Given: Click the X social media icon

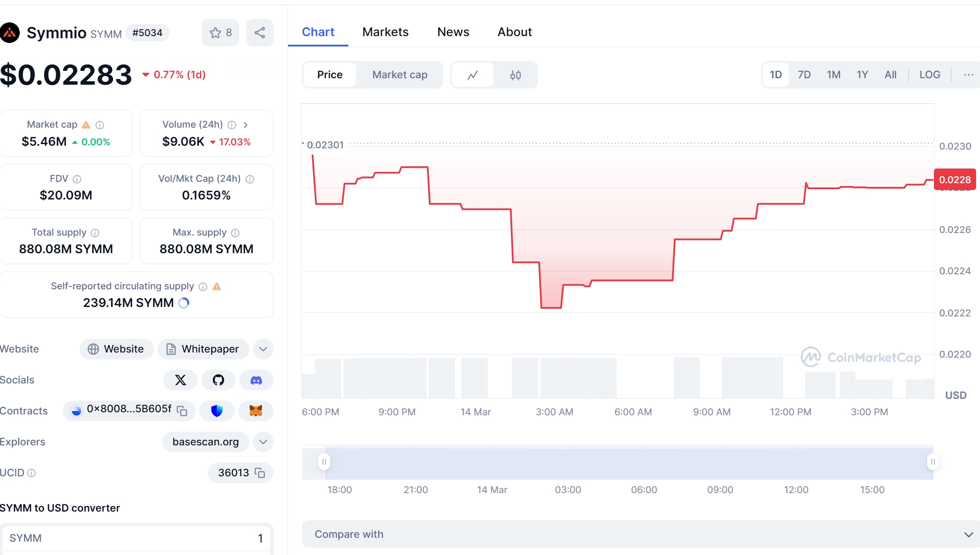Looking at the screenshot, I should pyautogui.click(x=180, y=380).
